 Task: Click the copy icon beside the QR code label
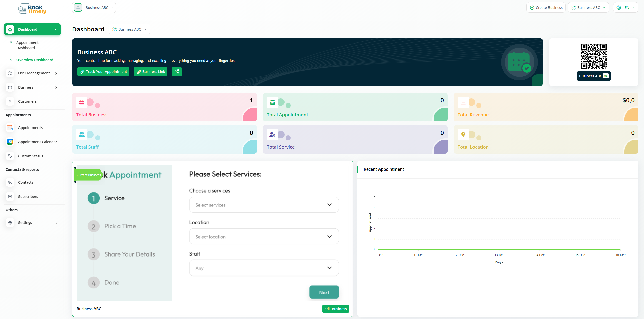click(606, 76)
